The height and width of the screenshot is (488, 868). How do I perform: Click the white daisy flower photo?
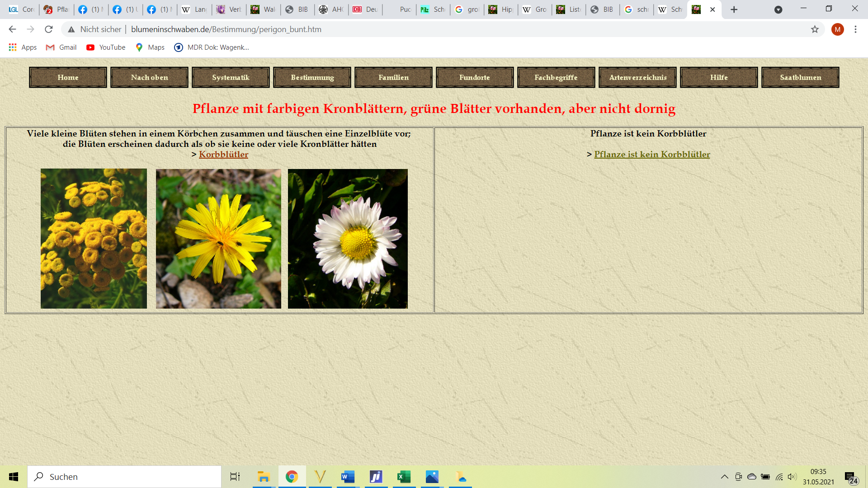[348, 239]
